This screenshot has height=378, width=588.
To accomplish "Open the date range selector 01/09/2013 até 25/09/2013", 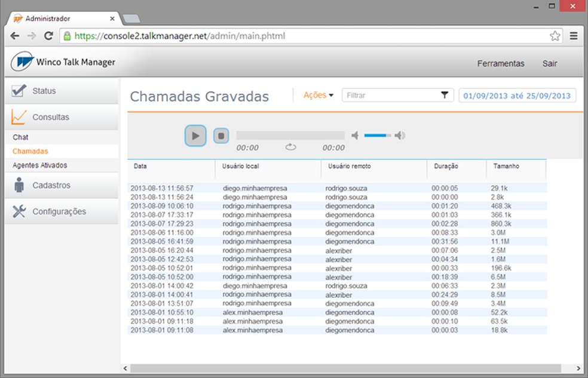I will pos(517,94).
